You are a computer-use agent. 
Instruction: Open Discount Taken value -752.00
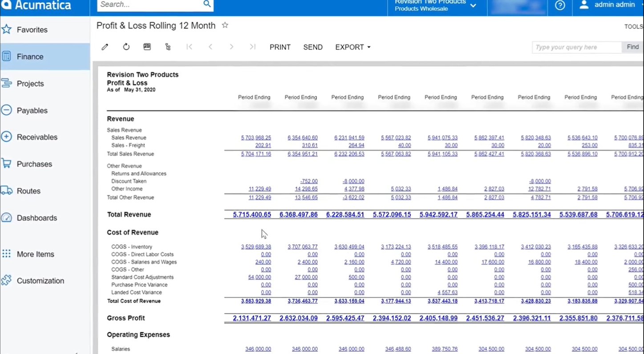(x=309, y=181)
